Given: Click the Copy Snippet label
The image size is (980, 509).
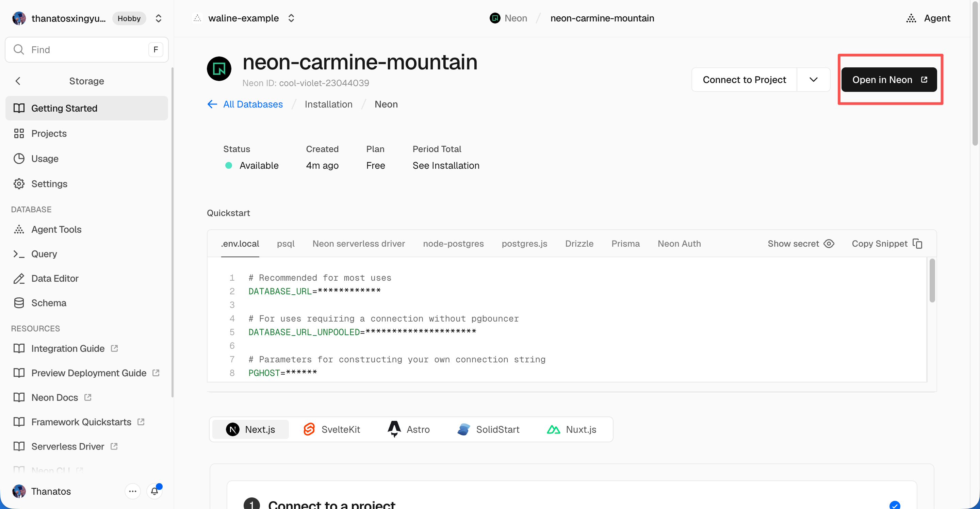Looking at the screenshot, I should tap(880, 244).
